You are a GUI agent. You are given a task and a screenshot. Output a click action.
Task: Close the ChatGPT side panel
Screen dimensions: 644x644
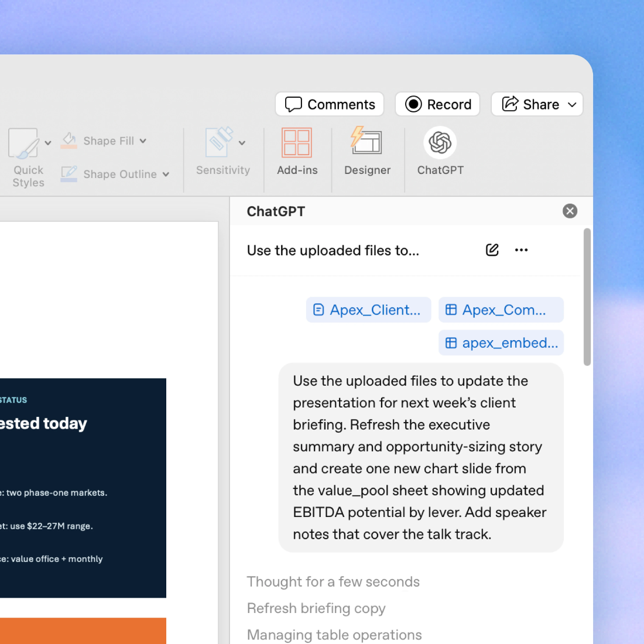point(570,211)
